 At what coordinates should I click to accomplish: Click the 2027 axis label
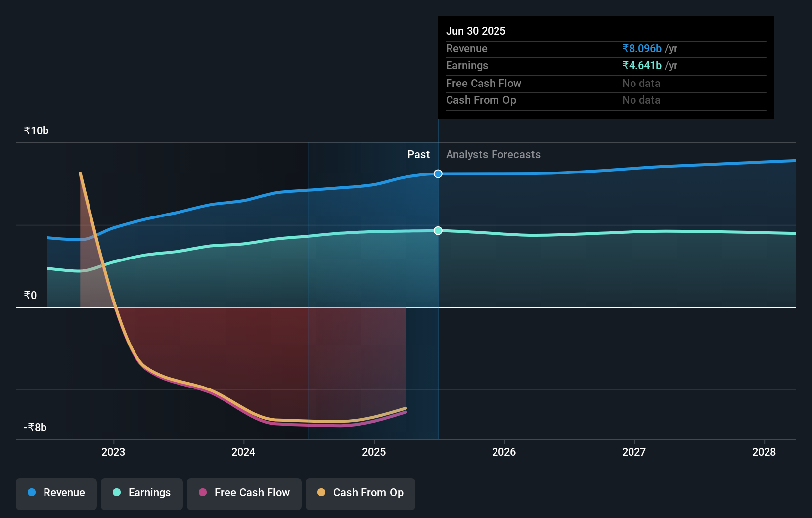(634, 451)
